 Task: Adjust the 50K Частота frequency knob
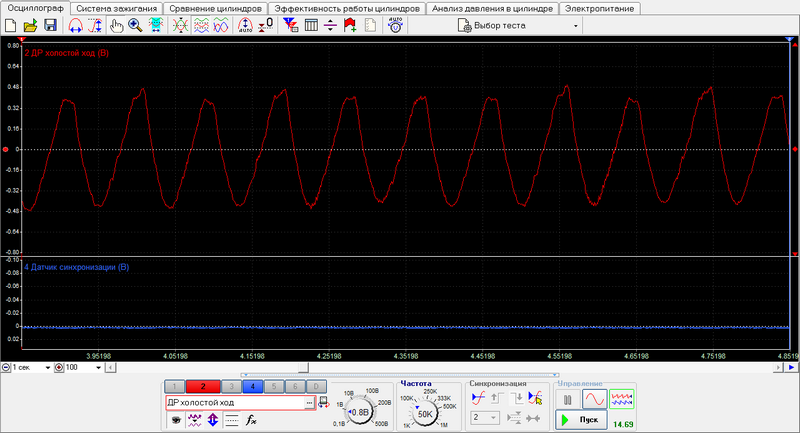point(425,414)
